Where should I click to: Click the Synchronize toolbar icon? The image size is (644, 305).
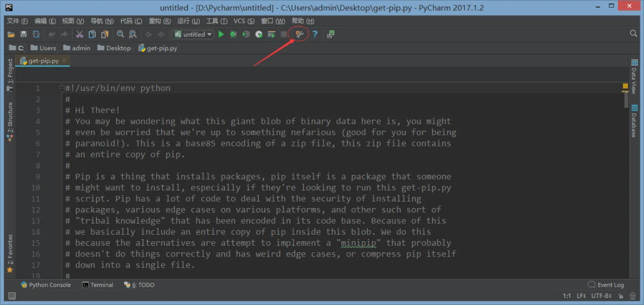pos(36,34)
